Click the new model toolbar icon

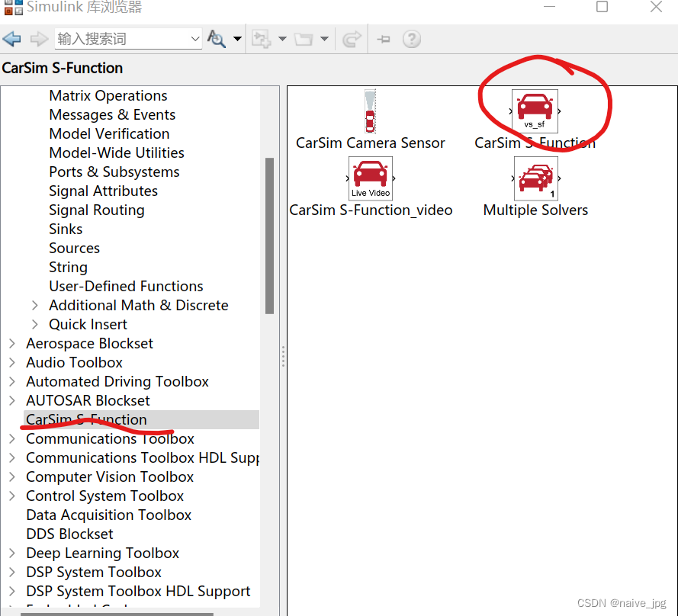[x=262, y=39]
